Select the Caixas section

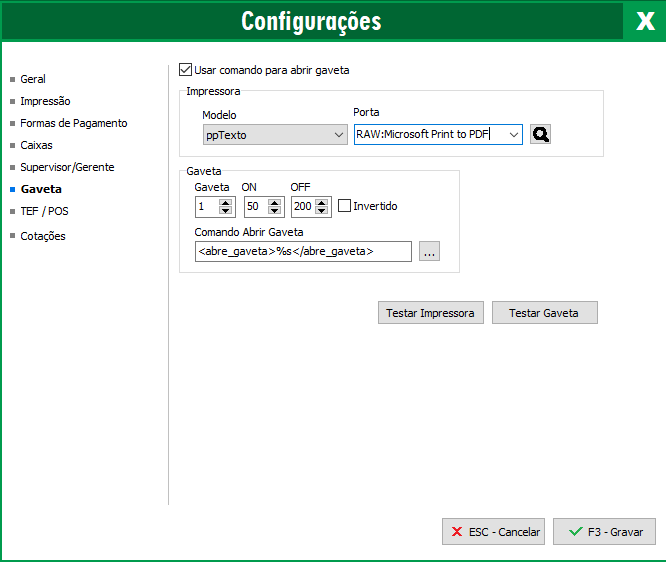point(36,145)
